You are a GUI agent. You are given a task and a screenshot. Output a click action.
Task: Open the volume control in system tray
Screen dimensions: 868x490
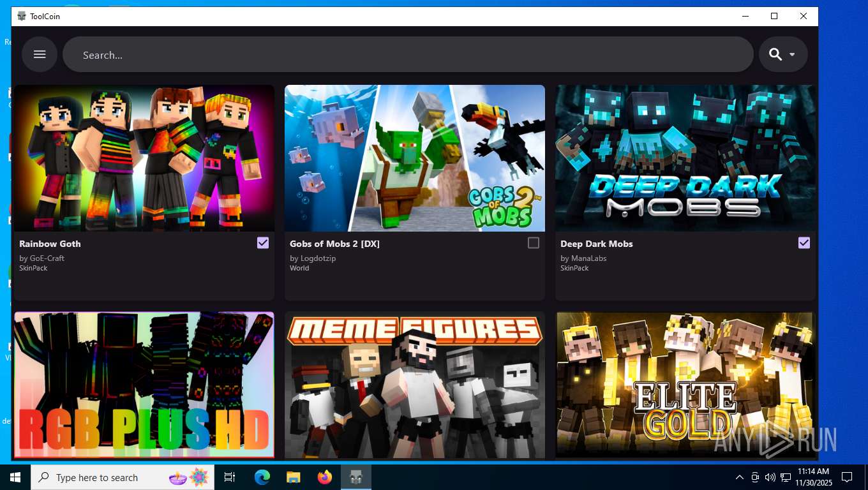coord(770,477)
